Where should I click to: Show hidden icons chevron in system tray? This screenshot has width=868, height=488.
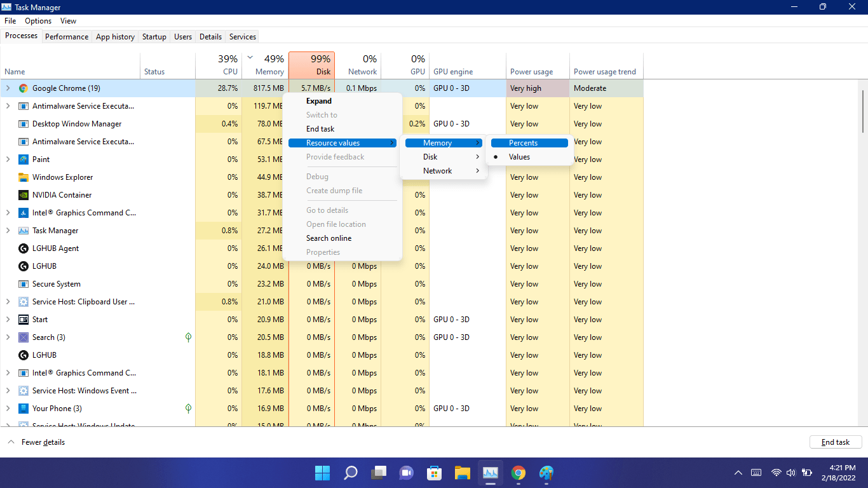point(738,473)
